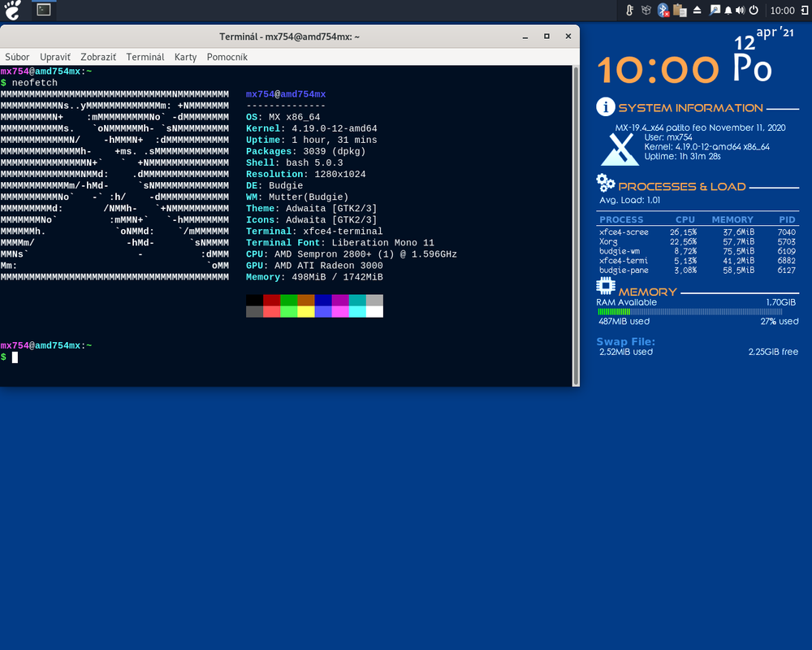Image resolution: width=812 pixels, height=650 pixels.
Task: Open the network connection tray icon
Action: [x=715, y=10]
